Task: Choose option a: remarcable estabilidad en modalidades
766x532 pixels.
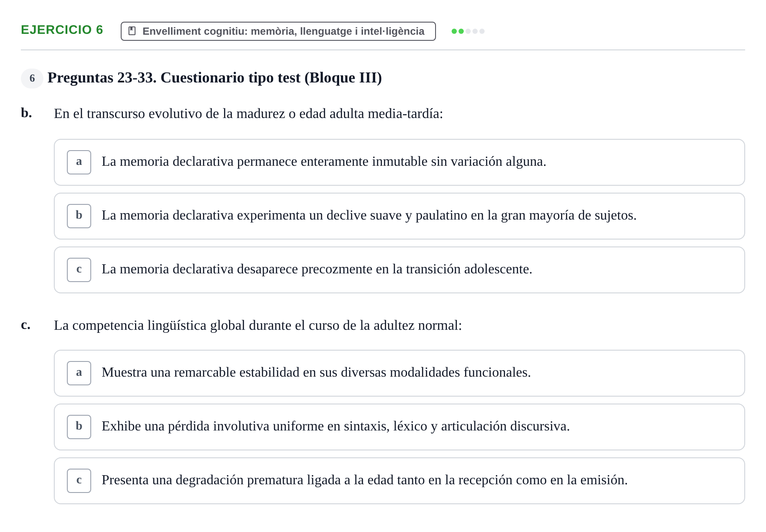Action: [x=399, y=373]
